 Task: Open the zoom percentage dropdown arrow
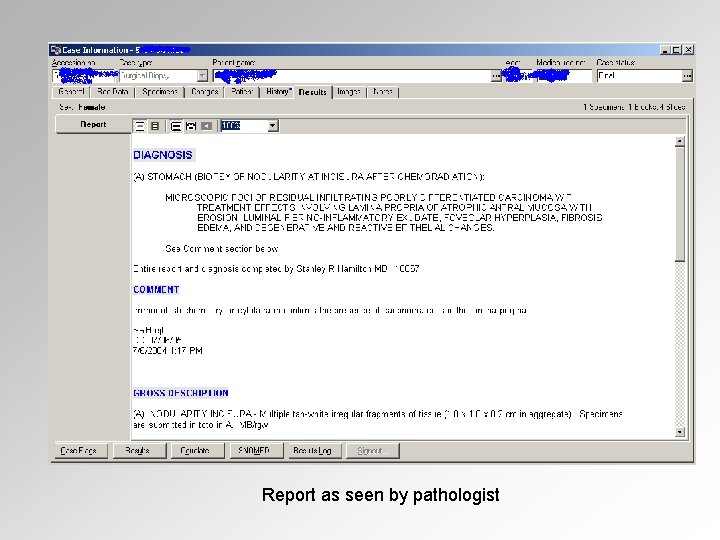[273, 126]
